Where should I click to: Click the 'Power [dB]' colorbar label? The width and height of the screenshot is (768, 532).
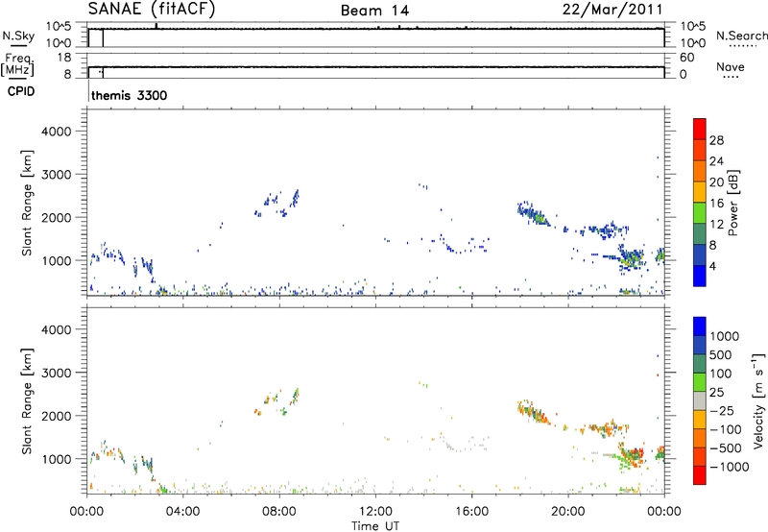733,203
